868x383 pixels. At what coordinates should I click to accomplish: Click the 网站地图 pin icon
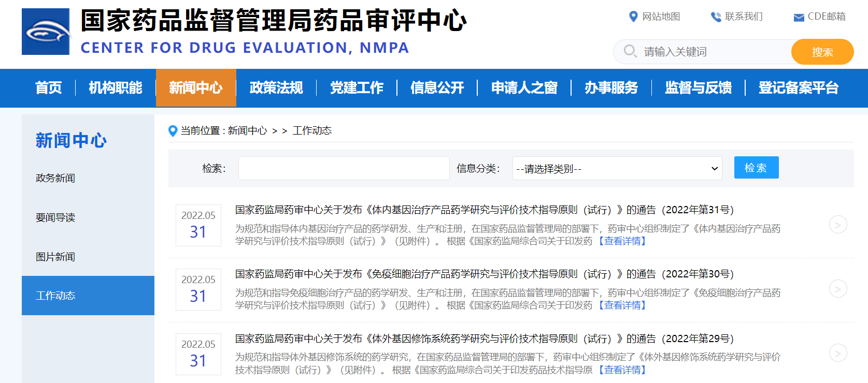tap(633, 17)
